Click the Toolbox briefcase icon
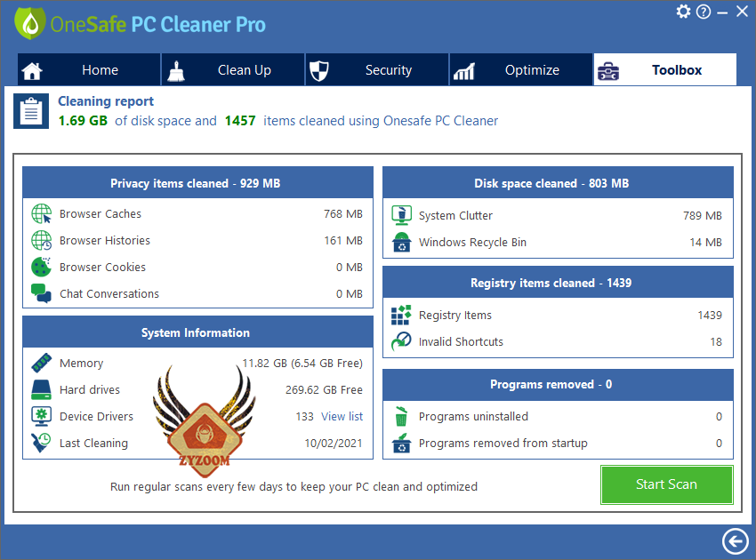Image resolution: width=756 pixels, height=560 pixels. click(608, 71)
